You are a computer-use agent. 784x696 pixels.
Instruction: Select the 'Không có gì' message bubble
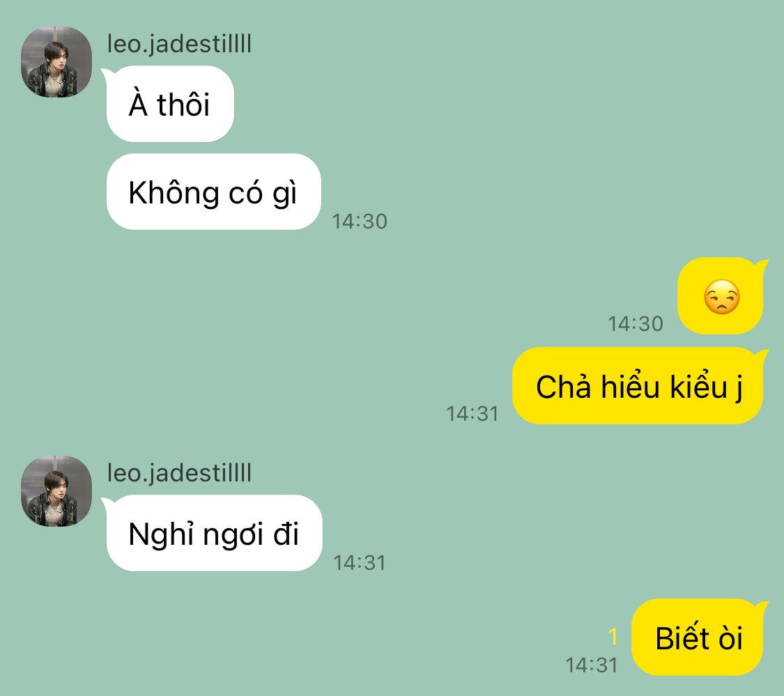click(x=213, y=192)
